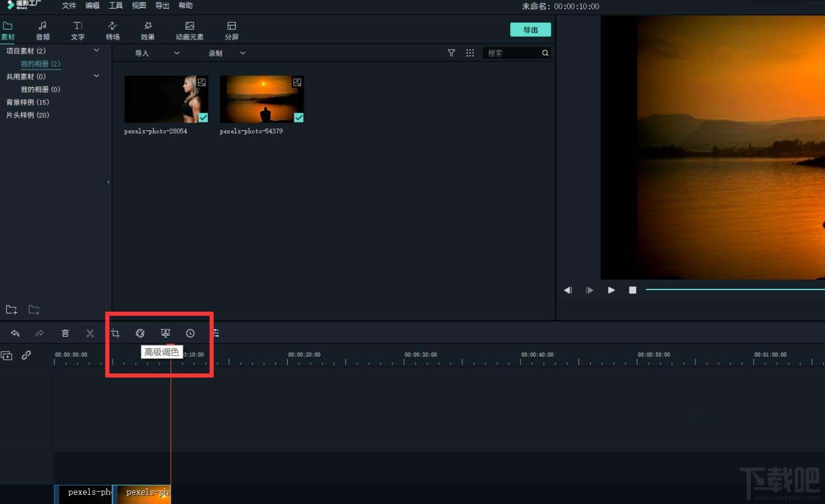Redo the last action
This screenshot has height=504, width=825.
pos(40,333)
